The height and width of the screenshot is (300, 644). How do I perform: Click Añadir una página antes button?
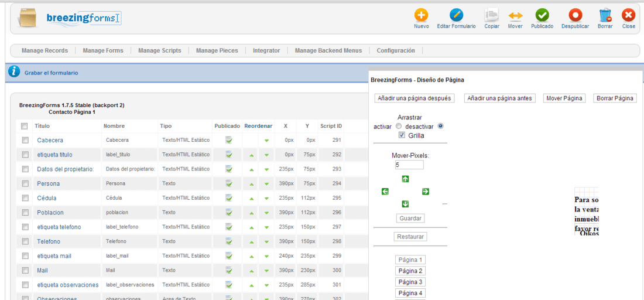pyautogui.click(x=499, y=98)
